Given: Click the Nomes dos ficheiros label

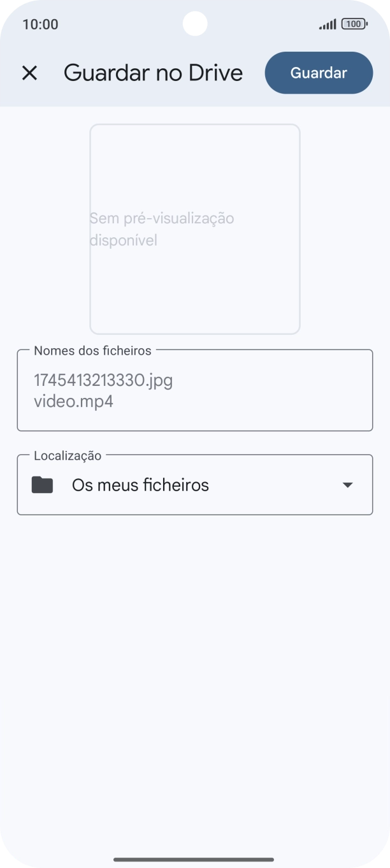Looking at the screenshot, I should click(92, 350).
